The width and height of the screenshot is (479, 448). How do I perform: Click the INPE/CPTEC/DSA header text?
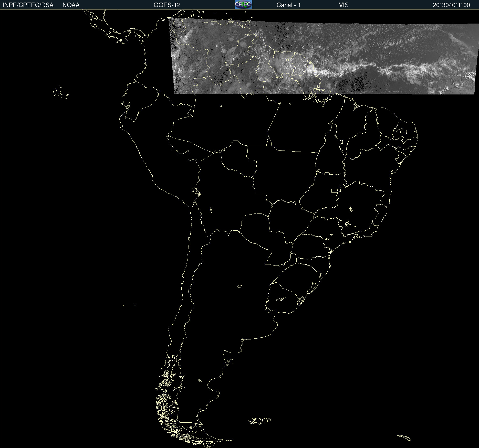[x=28, y=5]
